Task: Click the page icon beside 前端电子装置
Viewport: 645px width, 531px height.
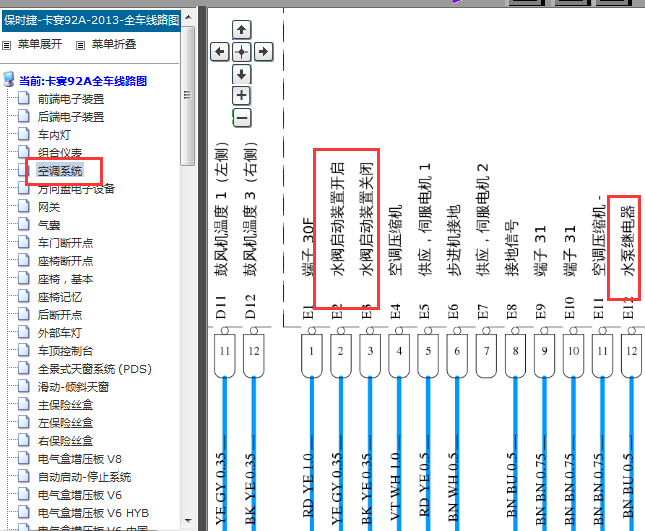Action: click(x=24, y=98)
